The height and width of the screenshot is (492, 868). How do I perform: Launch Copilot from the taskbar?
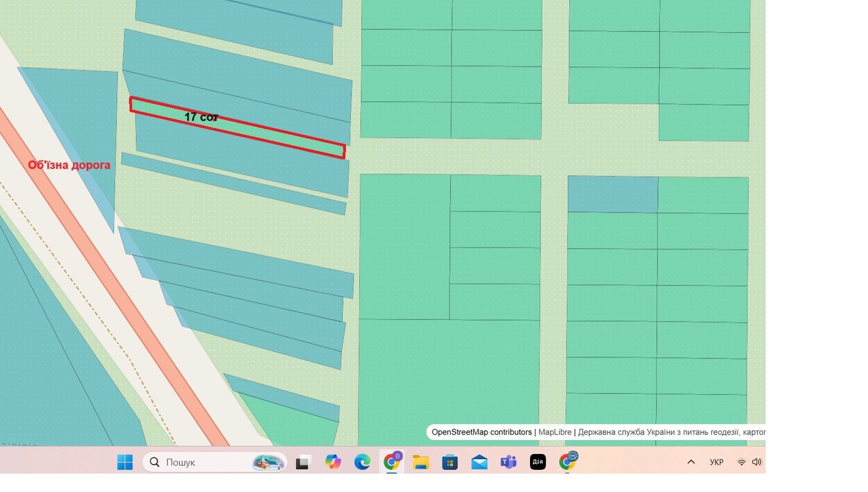point(333,462)
